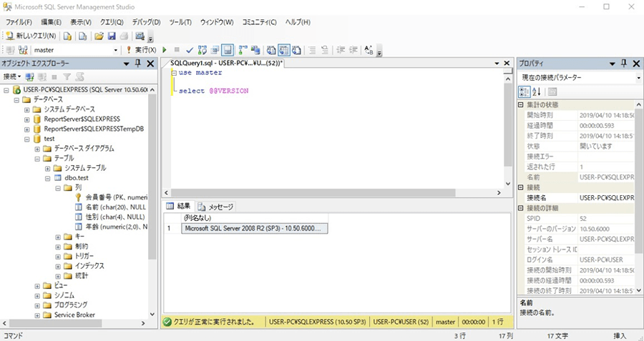The height and width of the screenshot is (341, 644).
Task: Click the blue Parse checkmark icon
Action: tap(190, 50)
